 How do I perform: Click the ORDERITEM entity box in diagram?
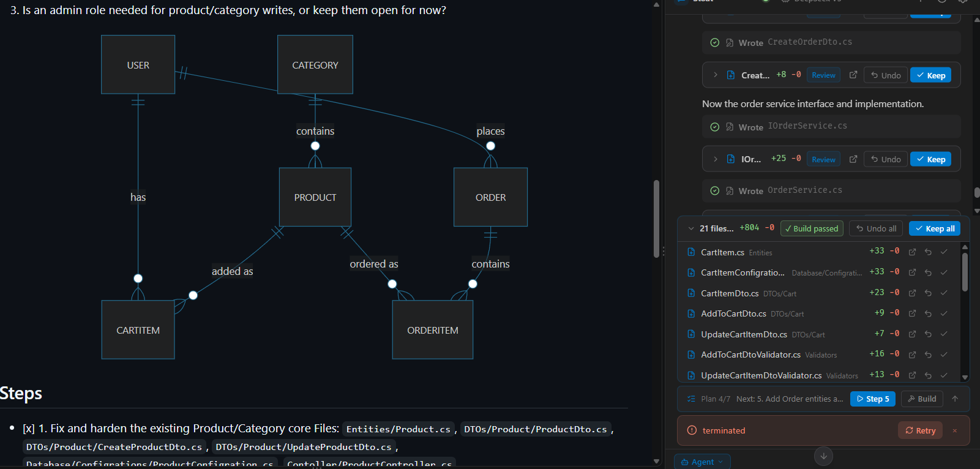433,330
